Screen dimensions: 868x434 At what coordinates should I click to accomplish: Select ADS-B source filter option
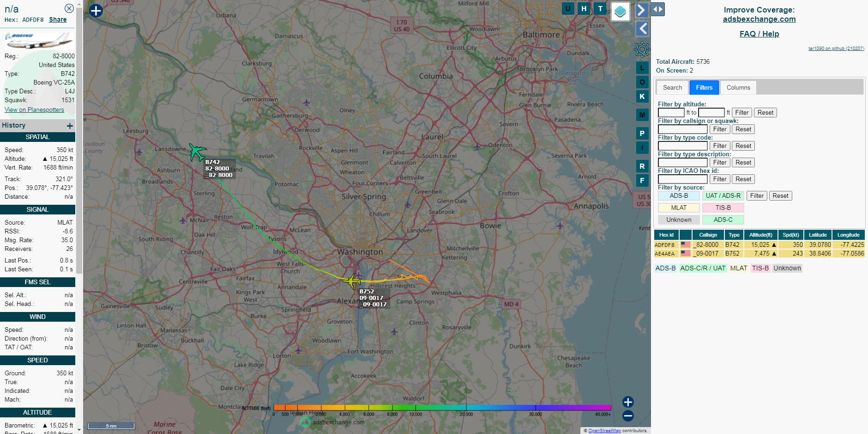[x=679, y=196]
